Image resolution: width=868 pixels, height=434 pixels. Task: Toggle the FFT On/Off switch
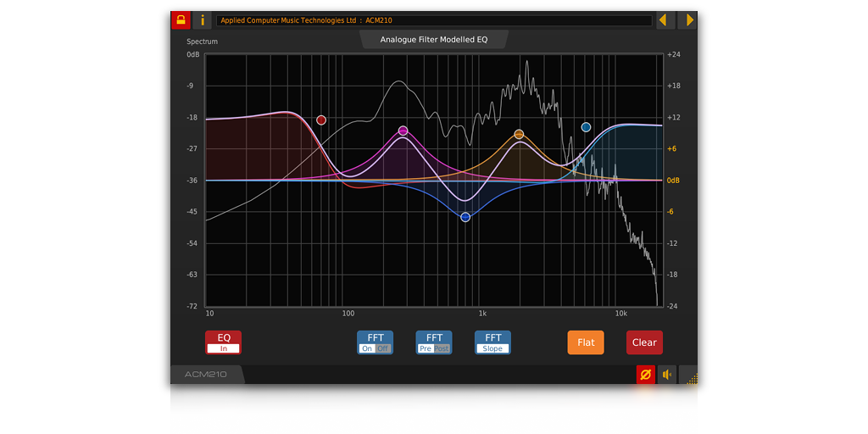pos(375,342)
